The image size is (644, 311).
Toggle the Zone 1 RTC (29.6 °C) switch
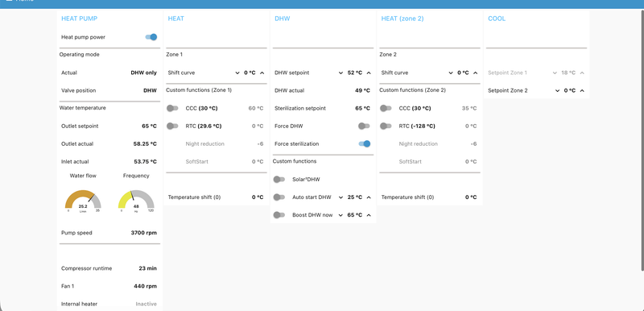coord(172,126)
